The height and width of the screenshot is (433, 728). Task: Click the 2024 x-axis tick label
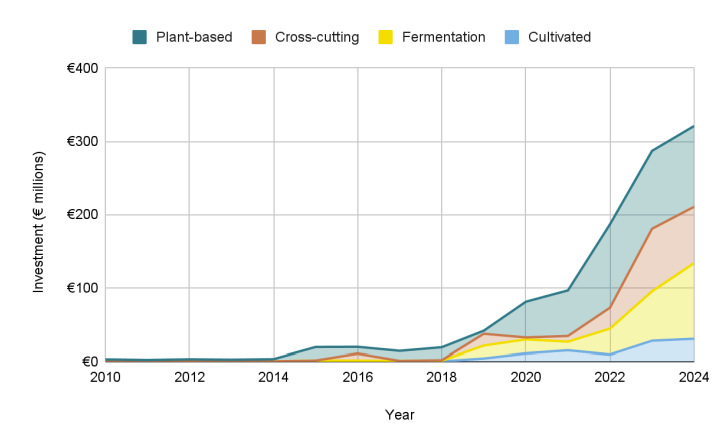(692, 377)
